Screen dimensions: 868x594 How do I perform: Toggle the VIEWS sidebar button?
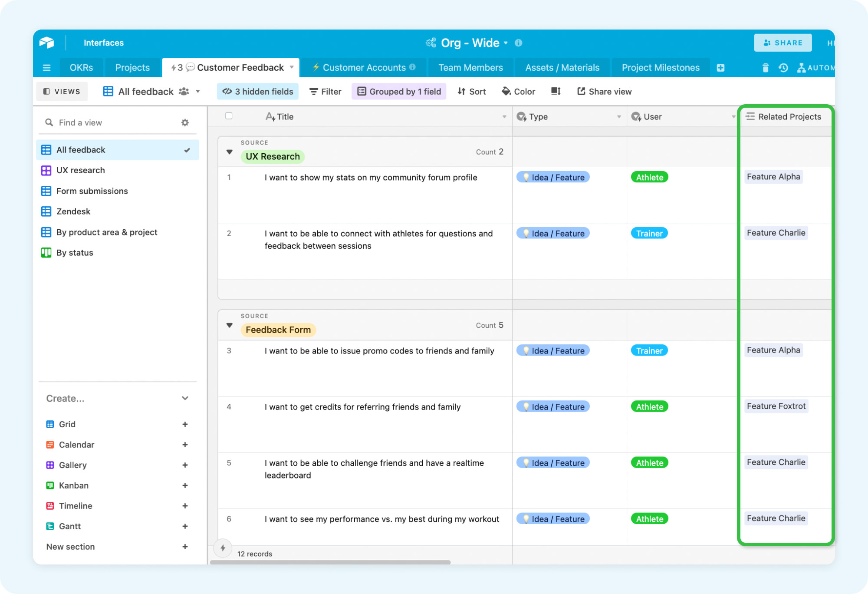[62, 91]
